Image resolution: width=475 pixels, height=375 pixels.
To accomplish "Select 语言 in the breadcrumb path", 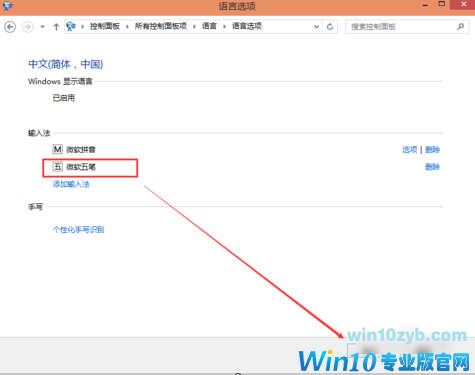I will coord(209,26).
